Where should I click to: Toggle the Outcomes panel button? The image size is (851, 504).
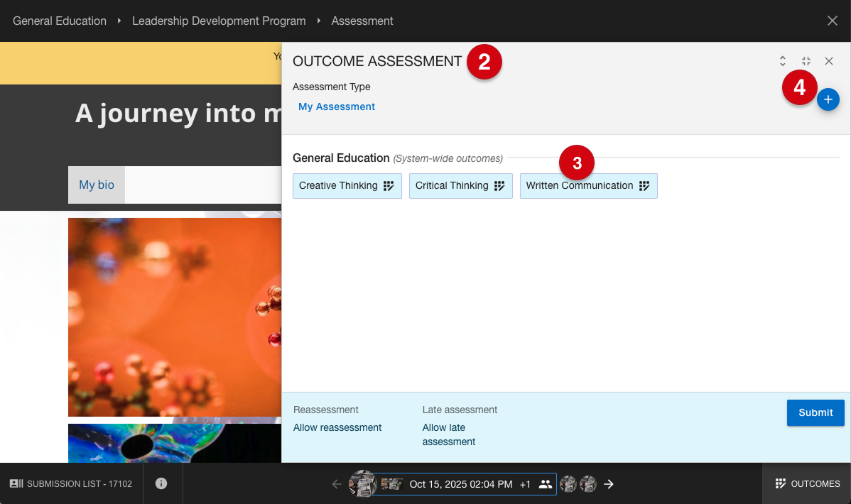click(x=807, y=483)
